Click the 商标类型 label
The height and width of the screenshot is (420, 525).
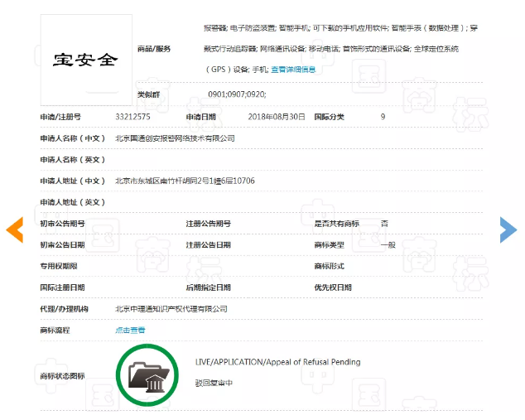point(329,245)
